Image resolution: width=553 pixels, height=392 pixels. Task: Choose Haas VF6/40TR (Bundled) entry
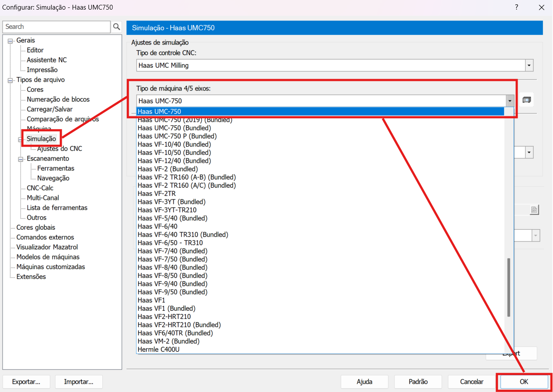point(175,333)
